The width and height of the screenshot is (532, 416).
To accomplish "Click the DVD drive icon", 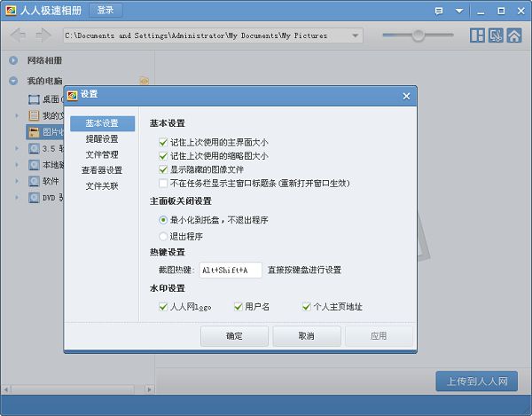I will point(34,198).
